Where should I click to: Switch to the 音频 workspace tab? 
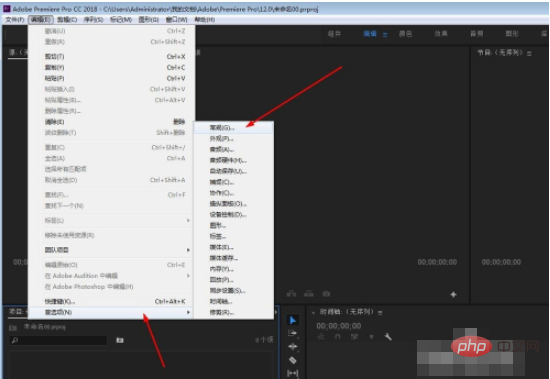point(476,34)
